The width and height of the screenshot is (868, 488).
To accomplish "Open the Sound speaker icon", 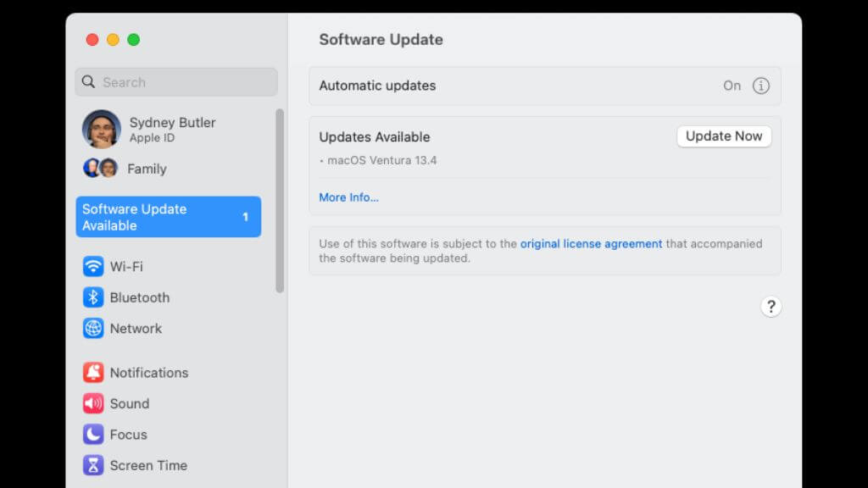I will tap(93, 403).
